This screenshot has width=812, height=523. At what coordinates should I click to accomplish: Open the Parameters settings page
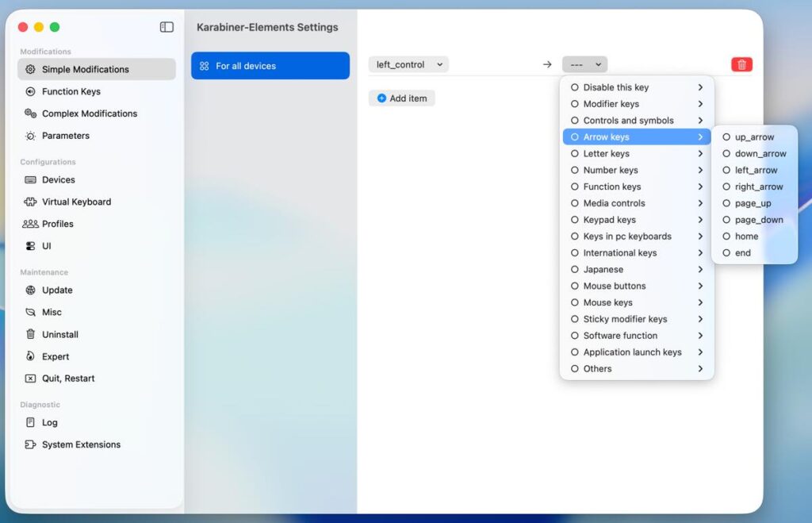(x=65, y=136)
